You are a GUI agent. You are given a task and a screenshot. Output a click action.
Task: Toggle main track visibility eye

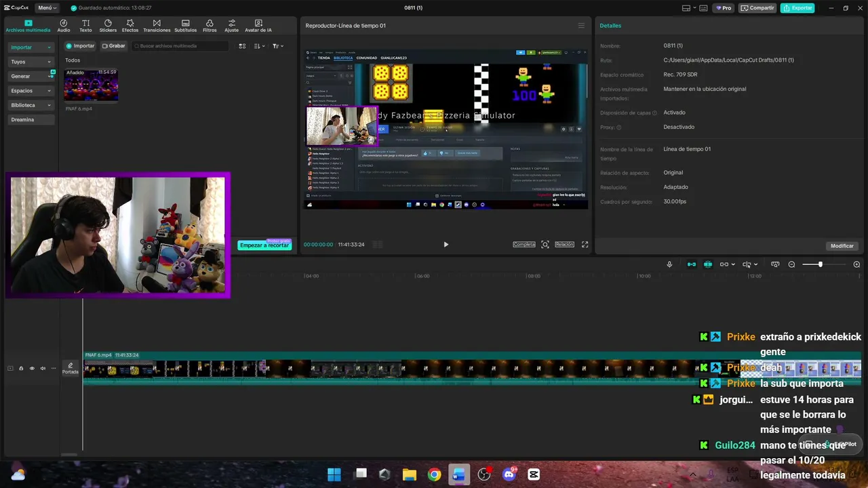32,369
